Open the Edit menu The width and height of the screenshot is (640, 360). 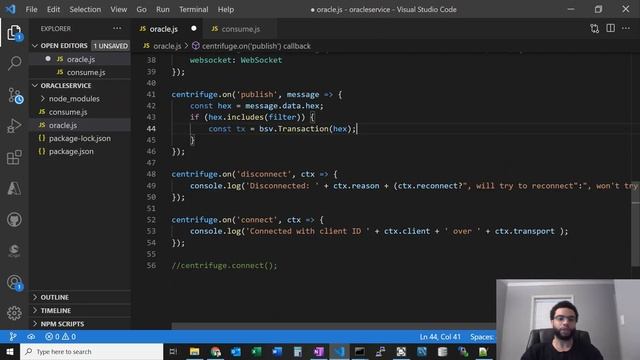tap(53, 9)
